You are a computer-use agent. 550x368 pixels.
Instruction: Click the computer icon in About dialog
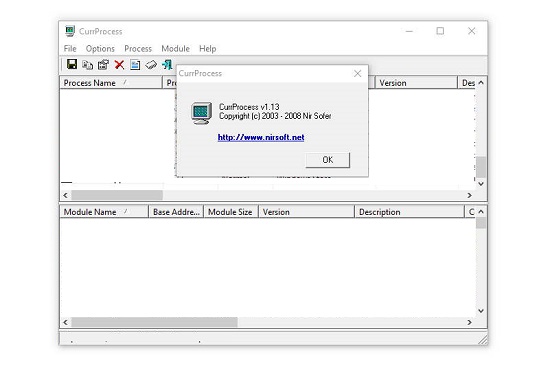(x=201, y=113)
